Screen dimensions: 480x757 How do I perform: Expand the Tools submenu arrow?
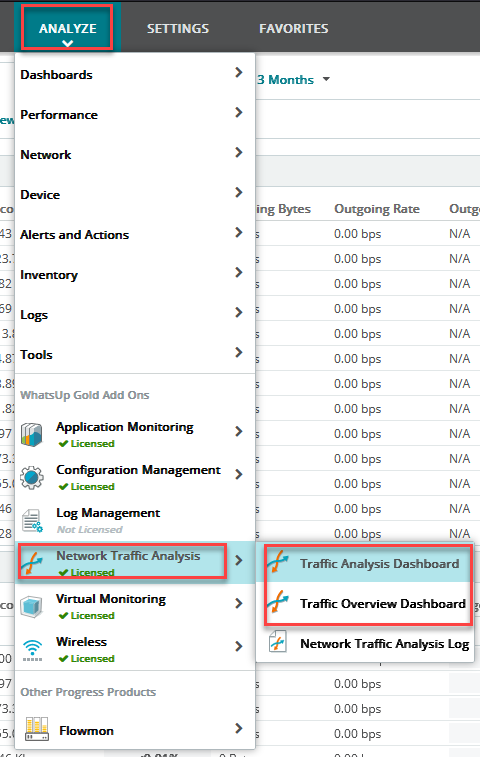point(239,352)
